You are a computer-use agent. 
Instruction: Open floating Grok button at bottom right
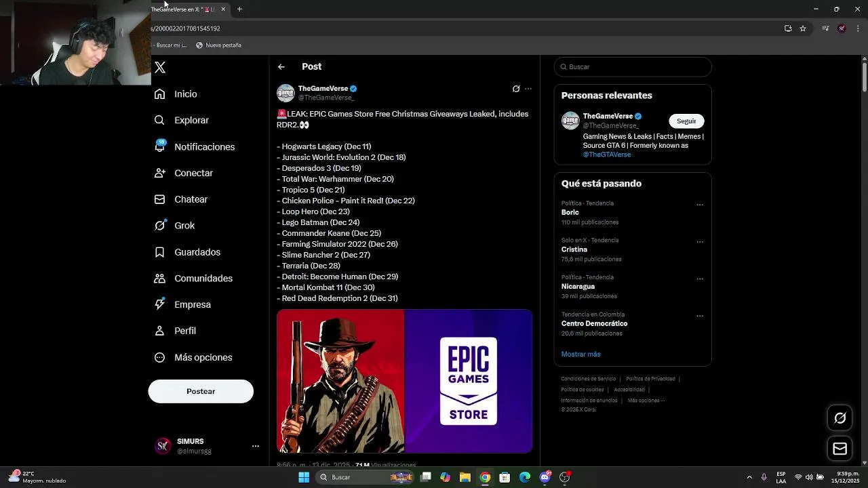coord(840,418)
